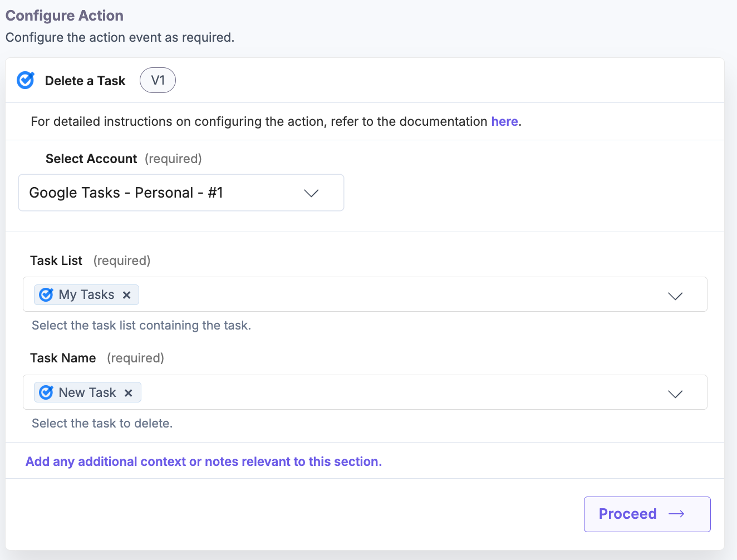Click 'Select the task list containing the task.' hint
The height and width of the screenshot is (560, 737).
141,325
